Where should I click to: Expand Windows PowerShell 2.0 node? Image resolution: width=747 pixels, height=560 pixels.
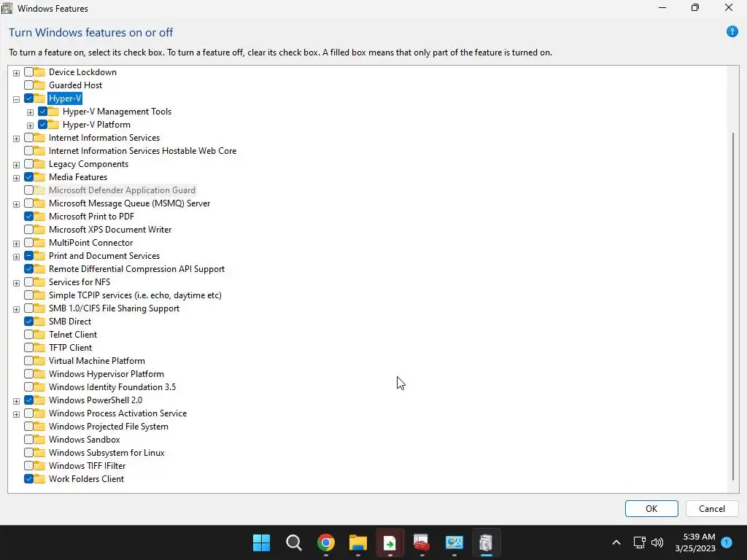16,401
